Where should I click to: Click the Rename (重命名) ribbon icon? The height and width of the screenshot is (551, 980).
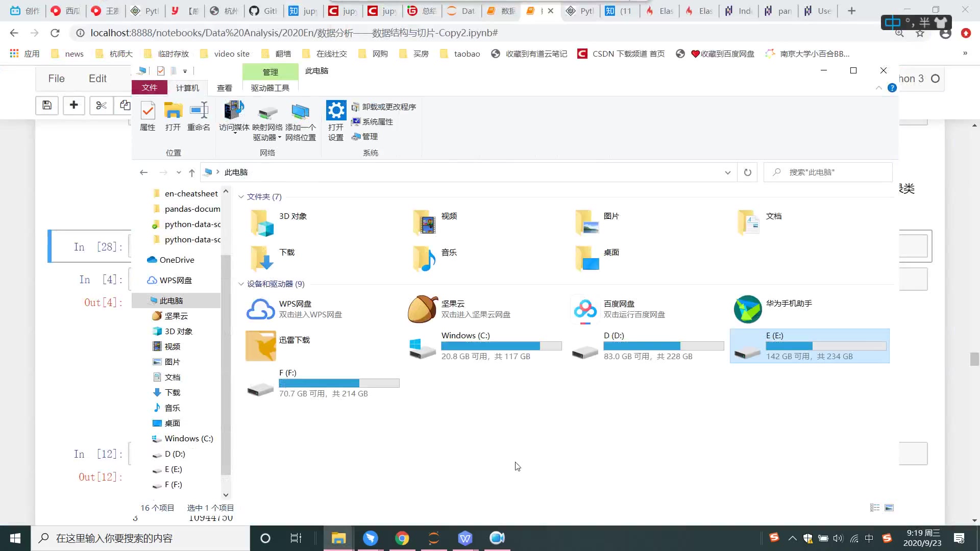pyautogui.click(x=199, y=111)
